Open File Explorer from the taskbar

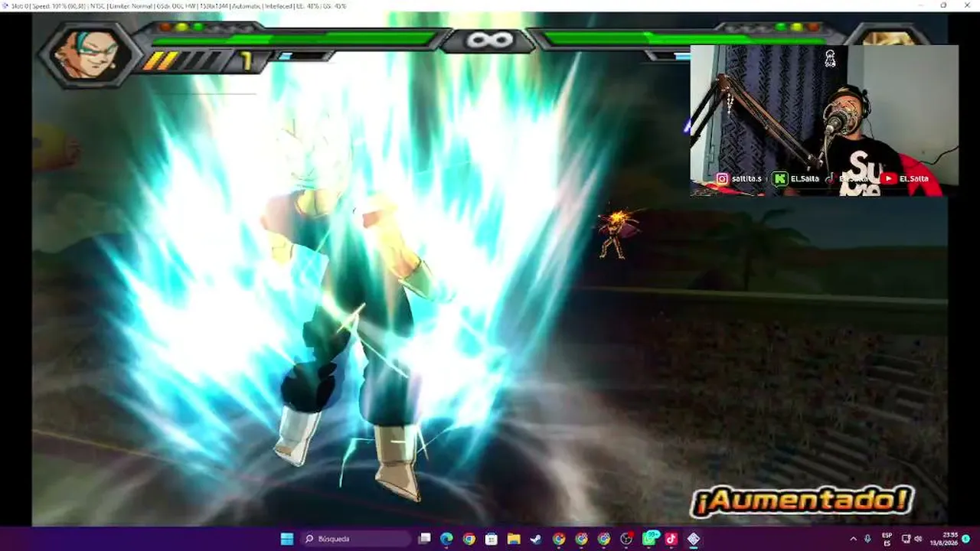[x=514, y=539]
